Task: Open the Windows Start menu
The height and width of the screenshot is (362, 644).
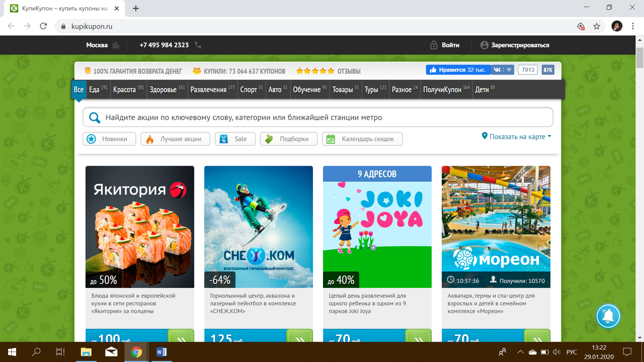Action: pos(12,352)
